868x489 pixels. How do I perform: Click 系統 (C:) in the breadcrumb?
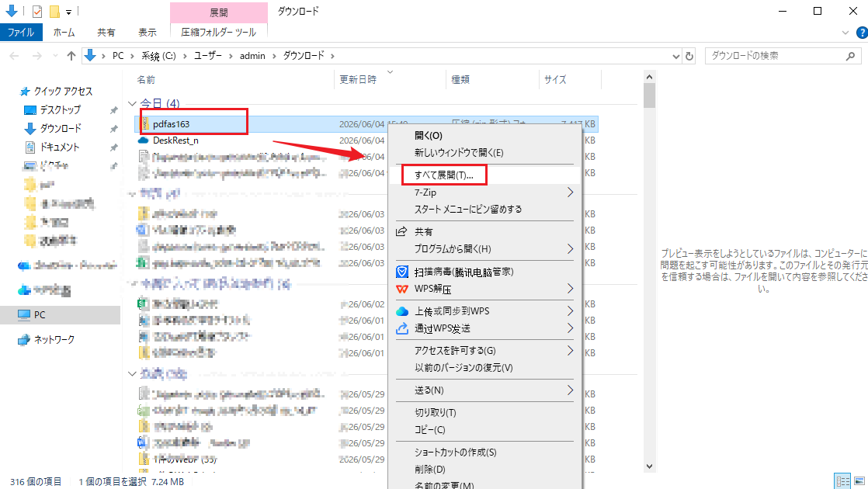(x=158, y=56)
